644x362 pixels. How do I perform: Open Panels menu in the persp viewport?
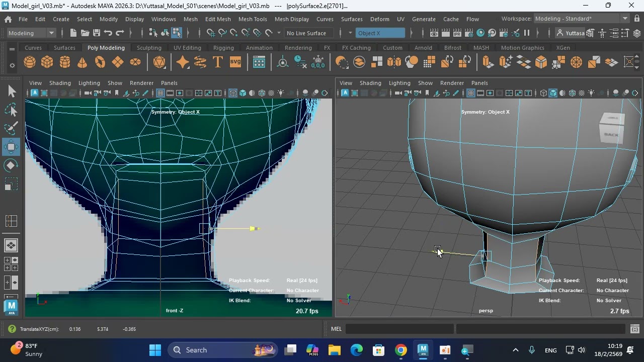point(479,83)
